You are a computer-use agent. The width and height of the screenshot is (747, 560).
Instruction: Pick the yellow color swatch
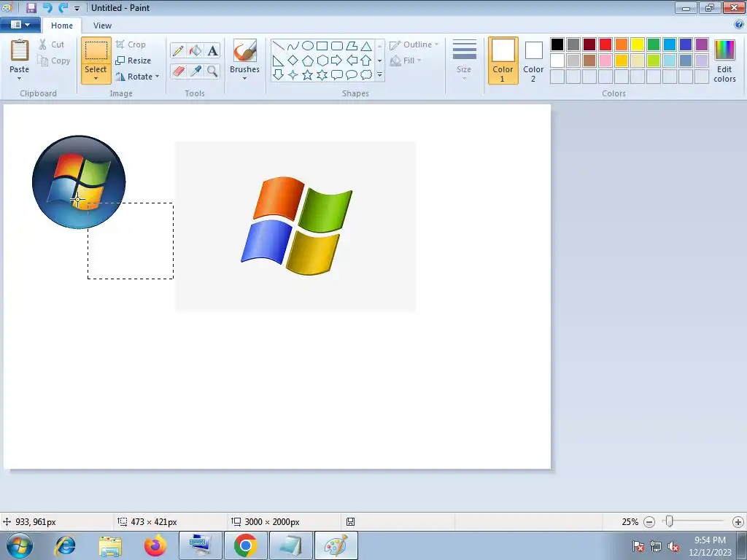click(x=638, y=44)
